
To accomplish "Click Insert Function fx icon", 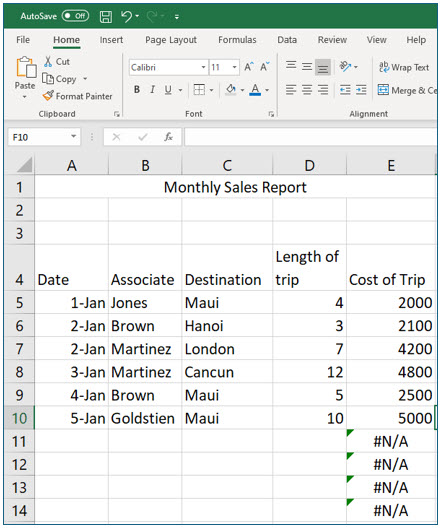I will coord(168,137).
